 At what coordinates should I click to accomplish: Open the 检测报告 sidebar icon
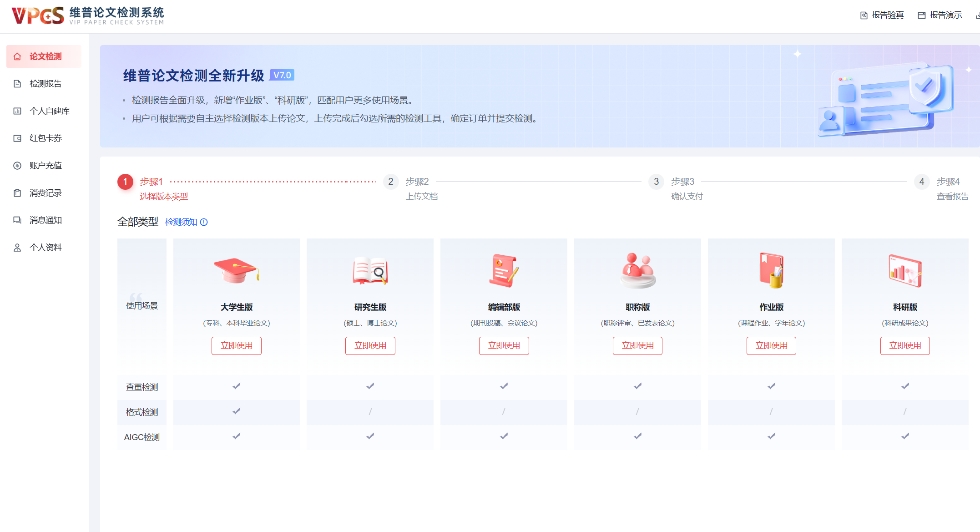[x=17, y=83]
